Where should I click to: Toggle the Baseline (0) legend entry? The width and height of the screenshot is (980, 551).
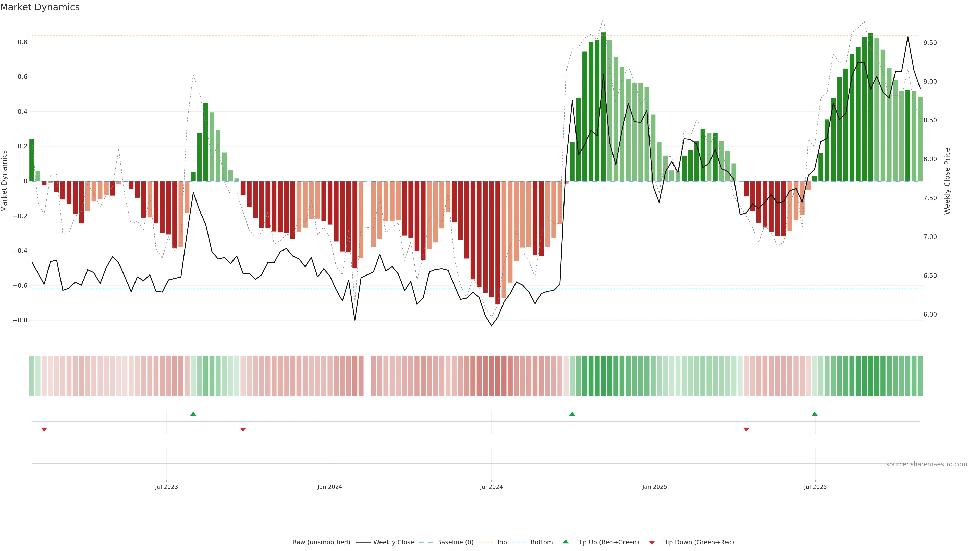[455, 542]
